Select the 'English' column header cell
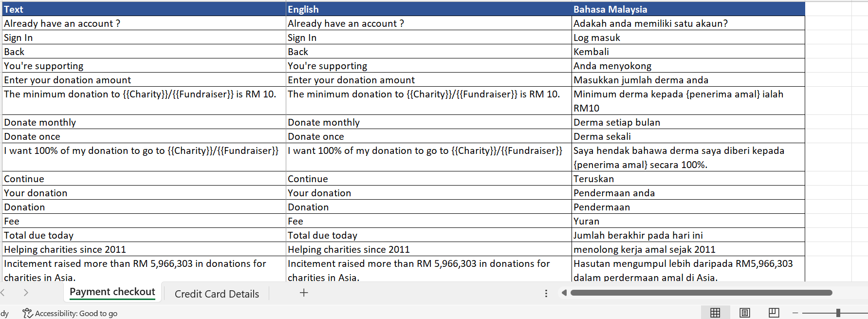The image size is (868, 319). pyautogui.click(x=428, y=9)
